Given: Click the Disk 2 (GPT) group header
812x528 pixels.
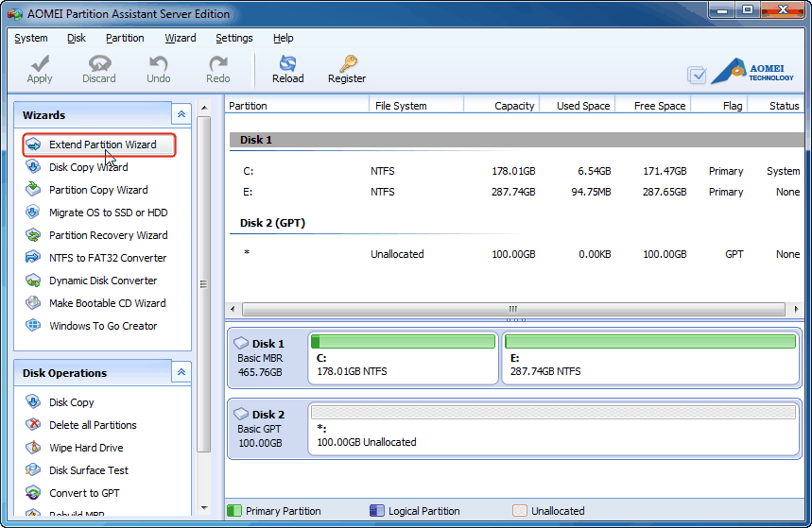Looking at the screenshot, I should [x=272, y=223].
